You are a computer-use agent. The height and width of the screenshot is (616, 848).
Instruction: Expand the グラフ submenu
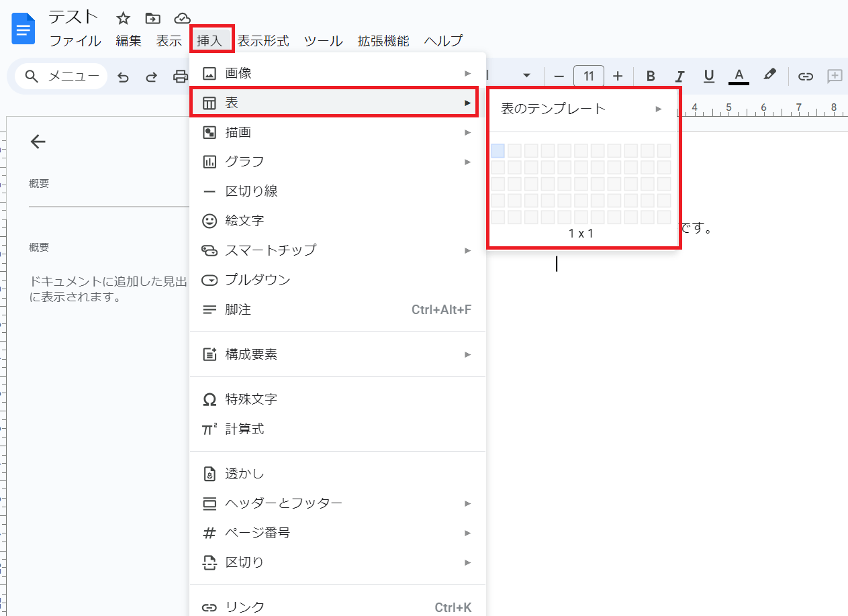point(337,162)
